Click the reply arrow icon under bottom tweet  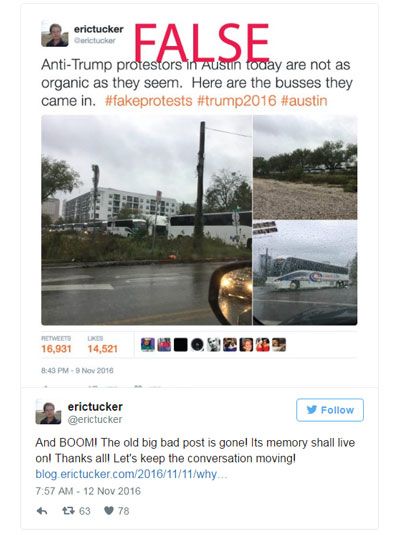[x=42, y=511]
